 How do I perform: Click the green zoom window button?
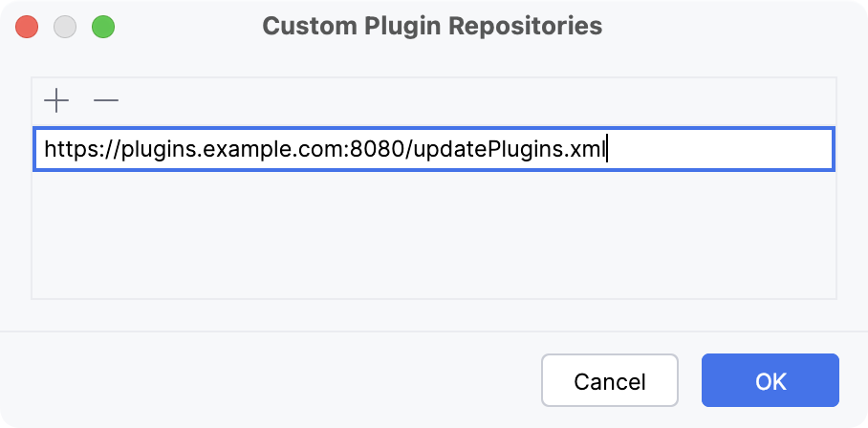click(102, 26)
